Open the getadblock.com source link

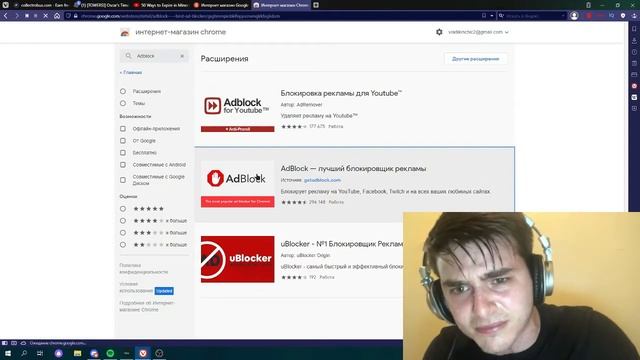click(322, 180)
